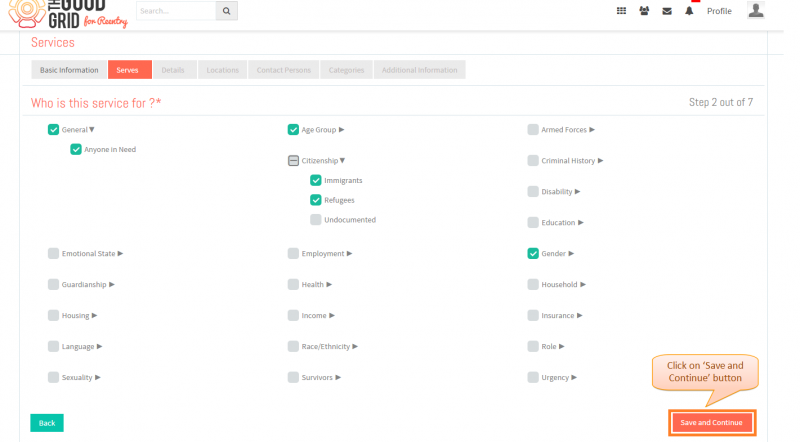Enable the Armed Forces checkbox
This screenshot has height=442, width=800.
pyautogui.click(x=533, y=130)
